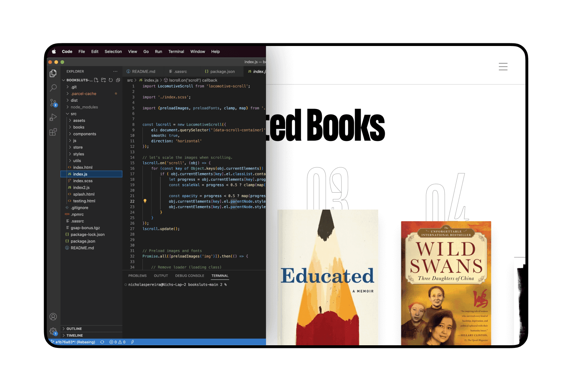Expand the store folder
The width and height of the screenshot is (572, 392).
click(91, 147)
